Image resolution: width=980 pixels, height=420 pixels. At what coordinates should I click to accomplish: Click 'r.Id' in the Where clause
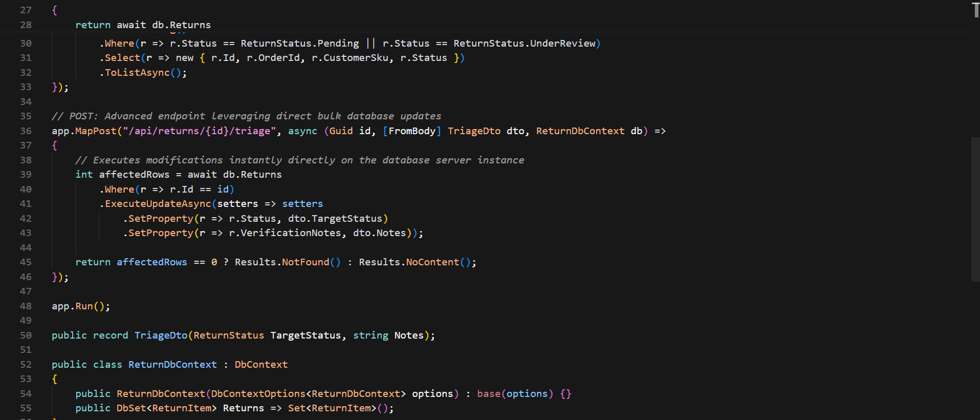[x=182, y=190]
